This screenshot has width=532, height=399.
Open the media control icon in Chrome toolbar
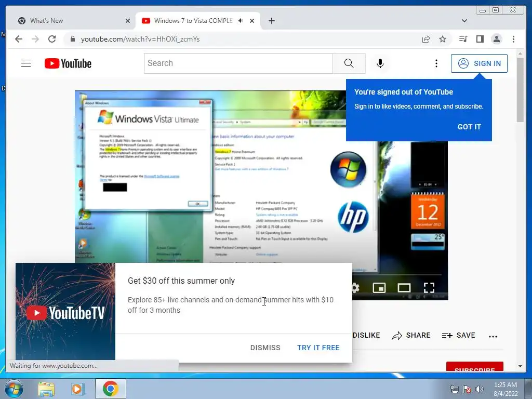463,39
